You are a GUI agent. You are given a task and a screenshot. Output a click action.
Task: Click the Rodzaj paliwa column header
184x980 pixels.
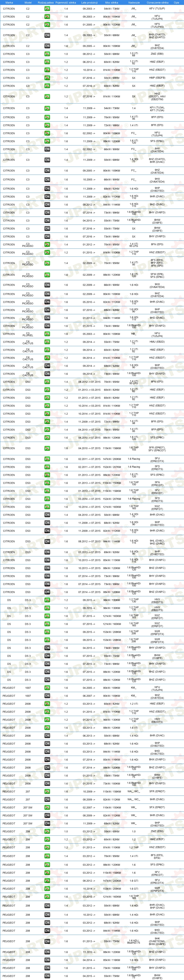(x=46, y=2)
